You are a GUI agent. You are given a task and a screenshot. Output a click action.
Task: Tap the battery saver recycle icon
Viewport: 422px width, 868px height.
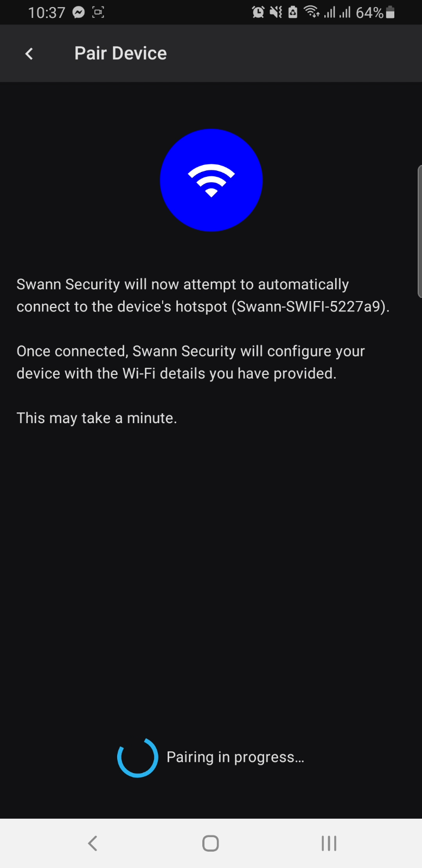tap(293, 12)
